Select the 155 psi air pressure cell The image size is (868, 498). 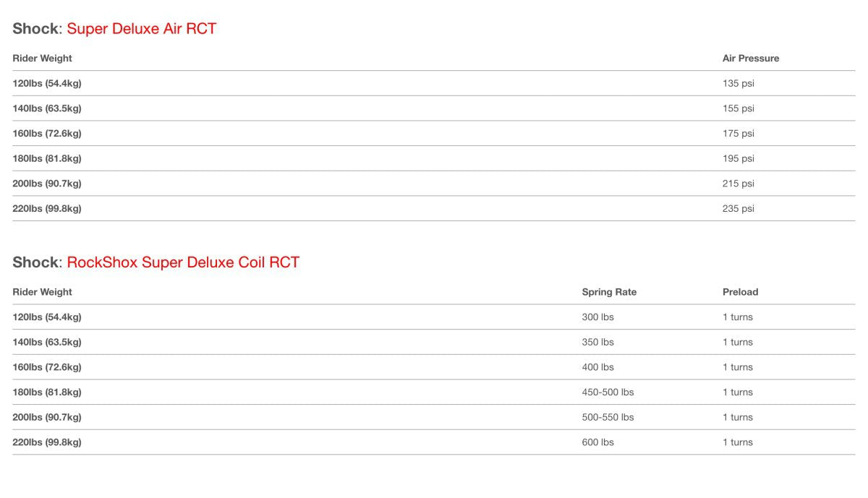(x=738, y=108)
